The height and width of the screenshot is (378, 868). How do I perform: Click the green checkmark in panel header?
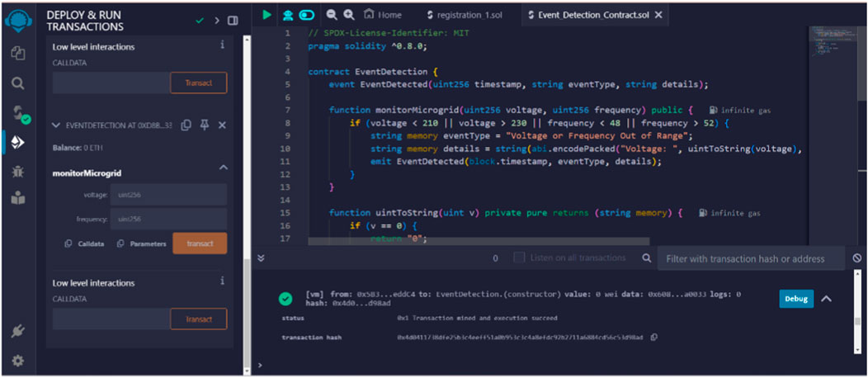tap(200, 21)
